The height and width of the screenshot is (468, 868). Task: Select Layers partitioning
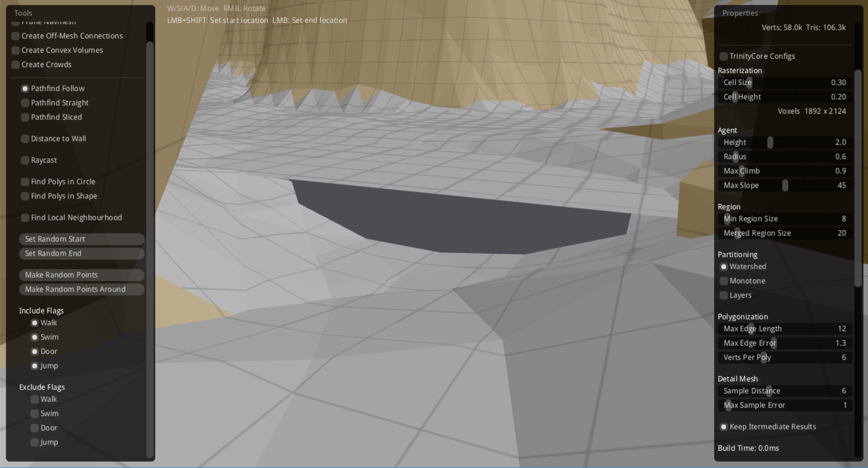(736, 295)
